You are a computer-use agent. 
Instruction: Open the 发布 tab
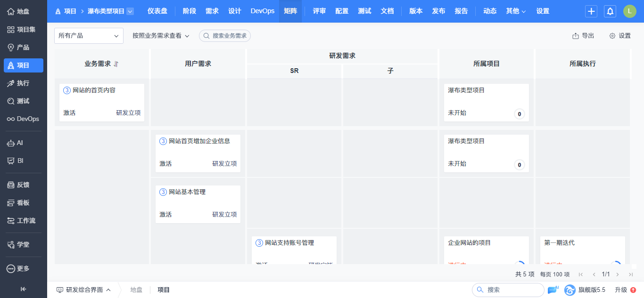[438, 11]
